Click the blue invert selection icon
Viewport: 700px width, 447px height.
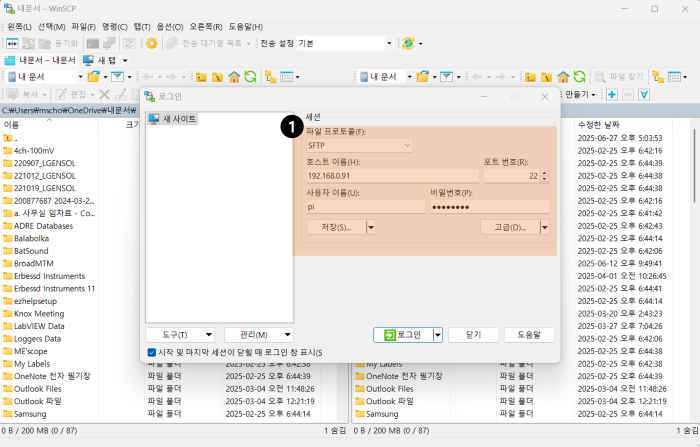coord(644,95)
